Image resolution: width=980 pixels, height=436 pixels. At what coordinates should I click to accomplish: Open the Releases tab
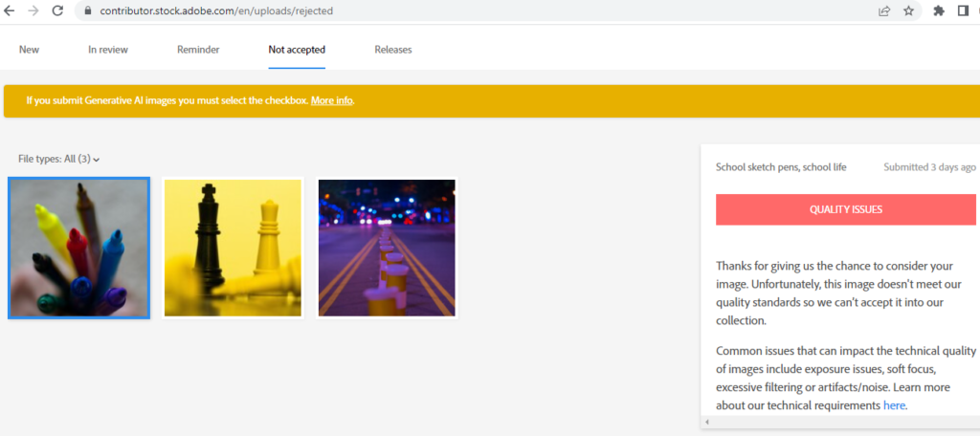click(393, 50)
